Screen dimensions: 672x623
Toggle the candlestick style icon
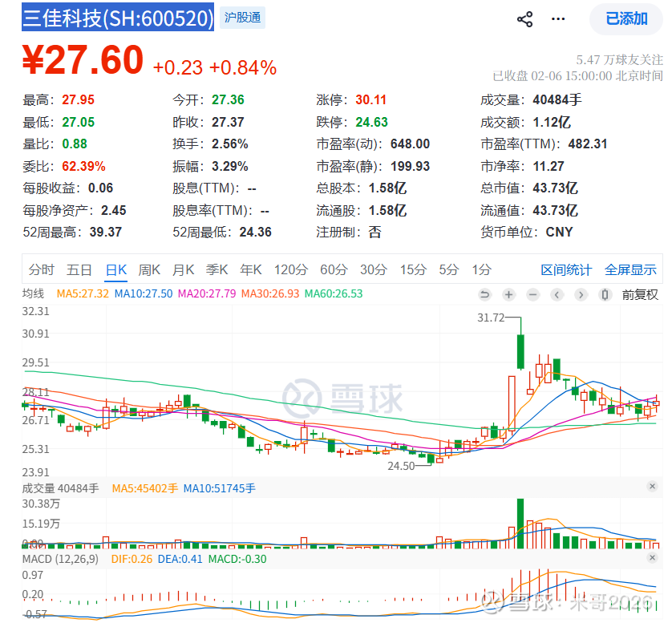click(x=605, y=295)
